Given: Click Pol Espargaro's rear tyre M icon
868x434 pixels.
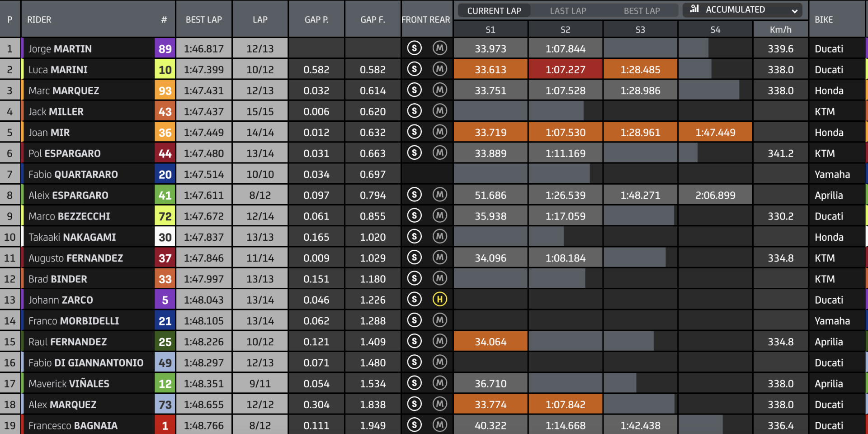Looking at the screenshot, I should tap(439, 153).
